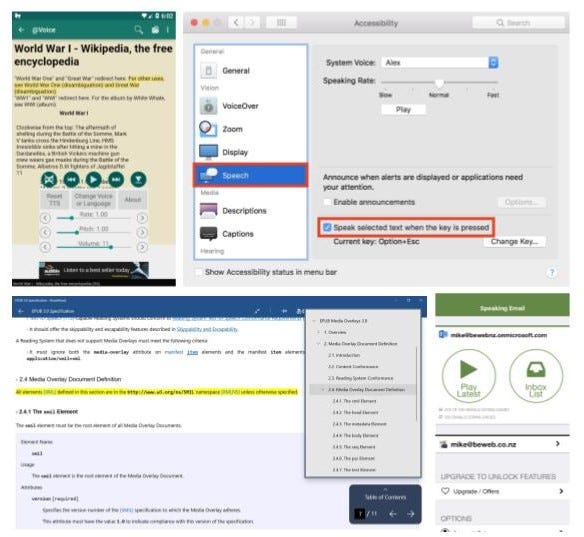Decrease Pitch with its left arrow
Viewport: 584px width, 537px height.
click(x=45, y=232)
